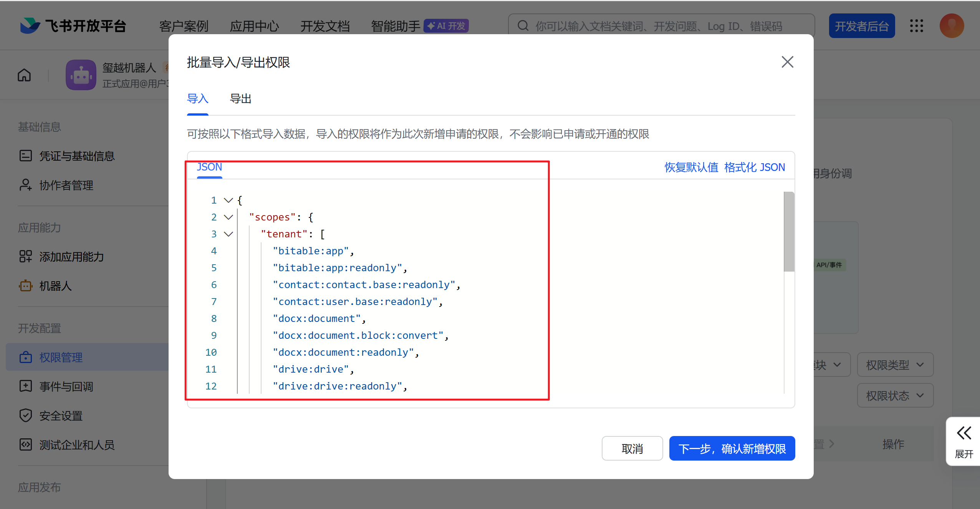Viewport: 980px width, 509px height.
Task: Click the JSON editor vertical scrollbar
Action: (789, 232)
